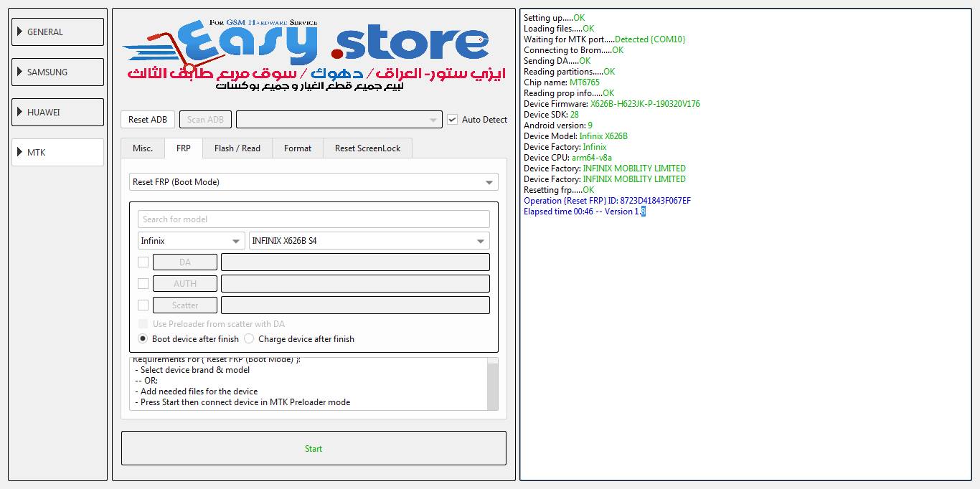Click the 'Resetting frp.....OK' log line
Viewport: 980px width, 489px height.
[559, 190]
